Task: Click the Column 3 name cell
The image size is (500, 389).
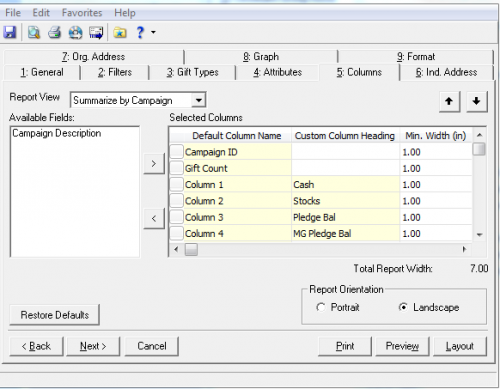Action: click(x=237, y=217)
